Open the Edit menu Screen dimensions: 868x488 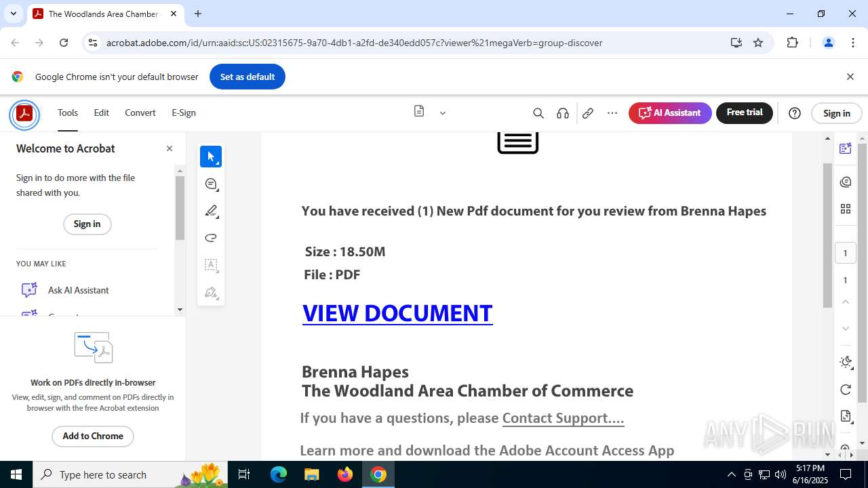[x=102, y=113]
